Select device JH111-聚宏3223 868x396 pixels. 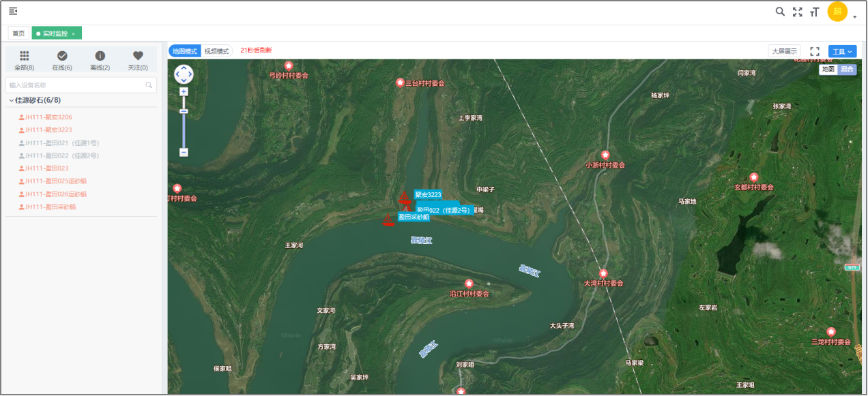point(45,130)
